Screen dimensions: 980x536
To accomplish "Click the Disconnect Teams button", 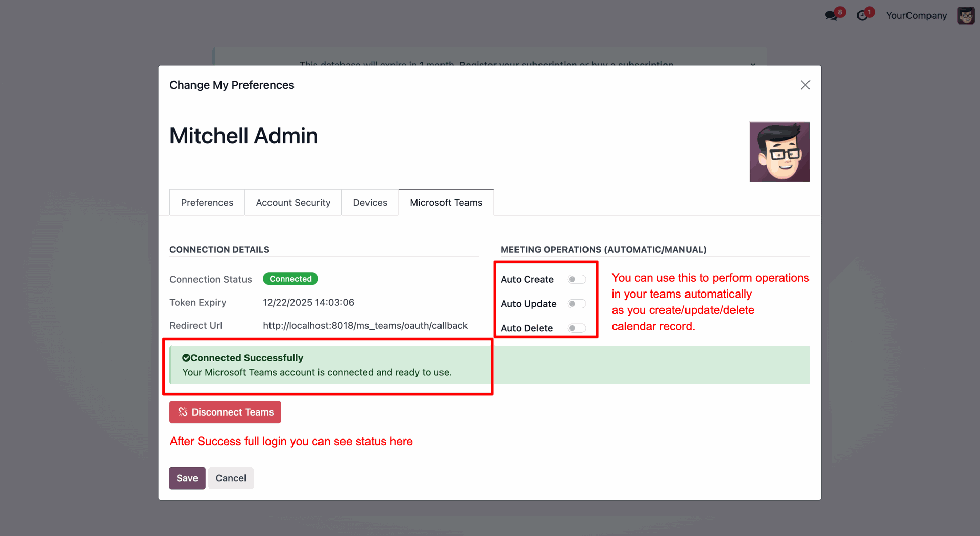I will (225, 412).
